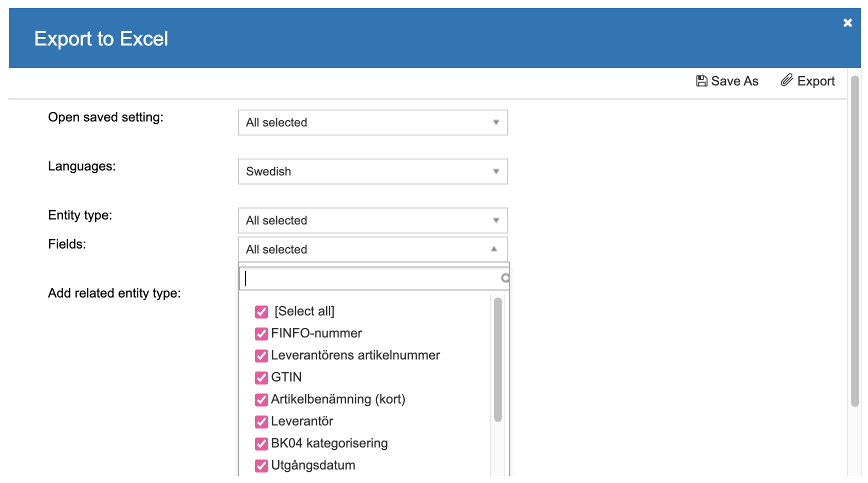
Task: Click the fields search input box
Action: coord(370,278)
